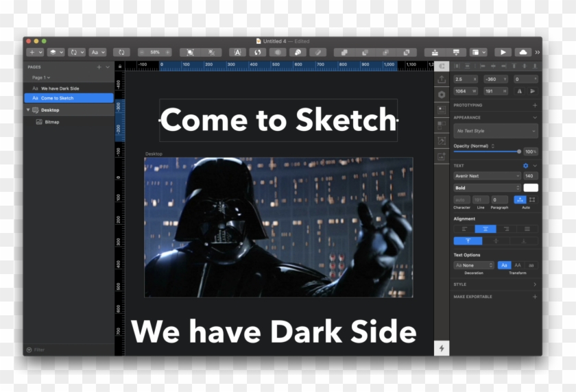Click the white text color swatch
576x392 pixels.
coord(531,188)
